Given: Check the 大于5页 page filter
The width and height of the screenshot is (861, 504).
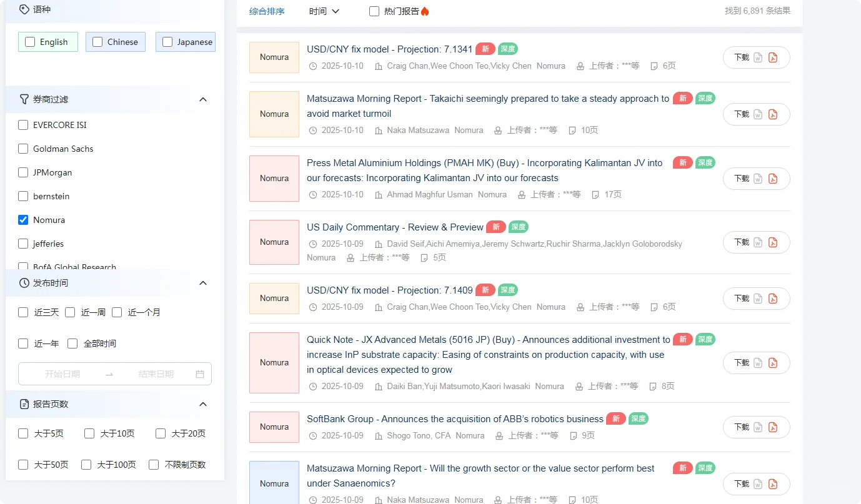Looking at the screenshot, I should tap(23, 433).
